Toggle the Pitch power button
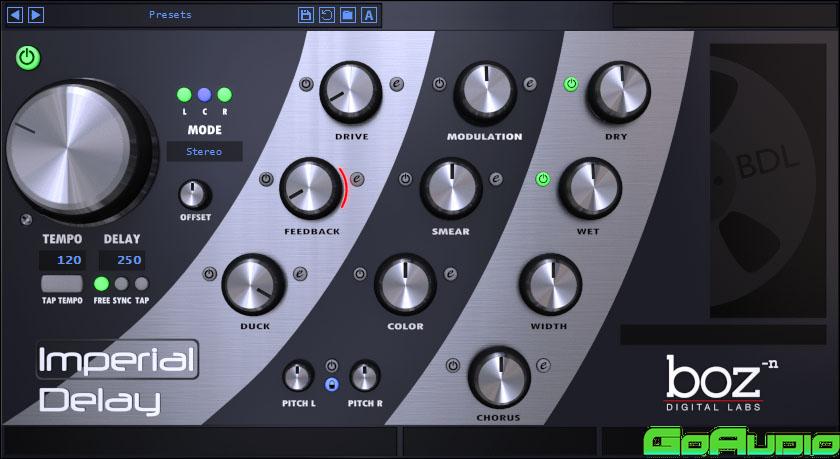The image size is (840, 459). (332, 366)
